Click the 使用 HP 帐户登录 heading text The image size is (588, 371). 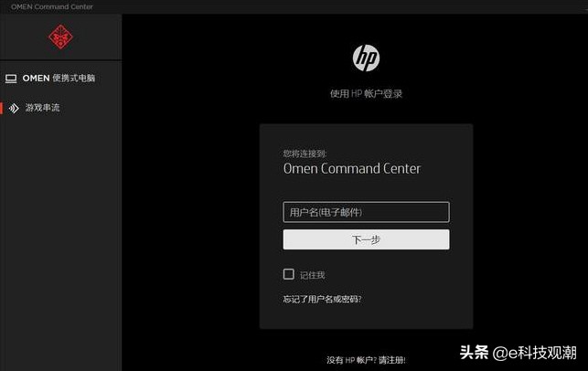[366, 94]
